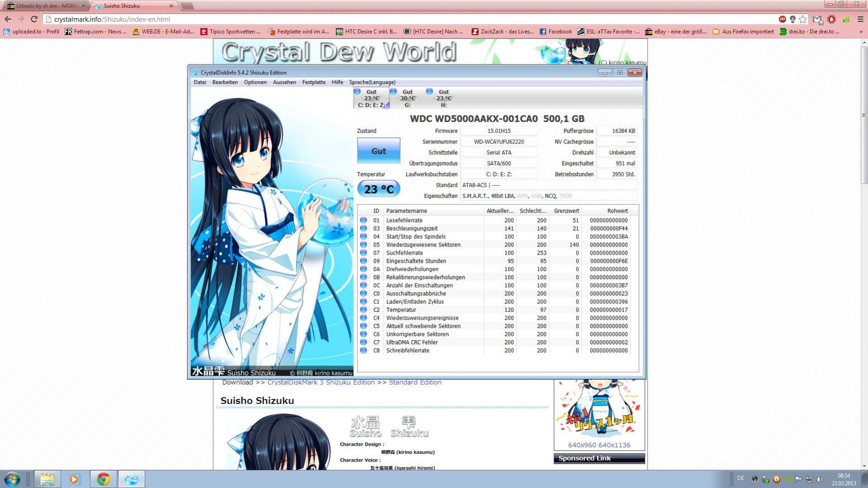Click status dot for Lesefehlerrate row
Image resolution: width=868 pixels, height=488 pixels.
pyautogui.click(x=363, y=220)
